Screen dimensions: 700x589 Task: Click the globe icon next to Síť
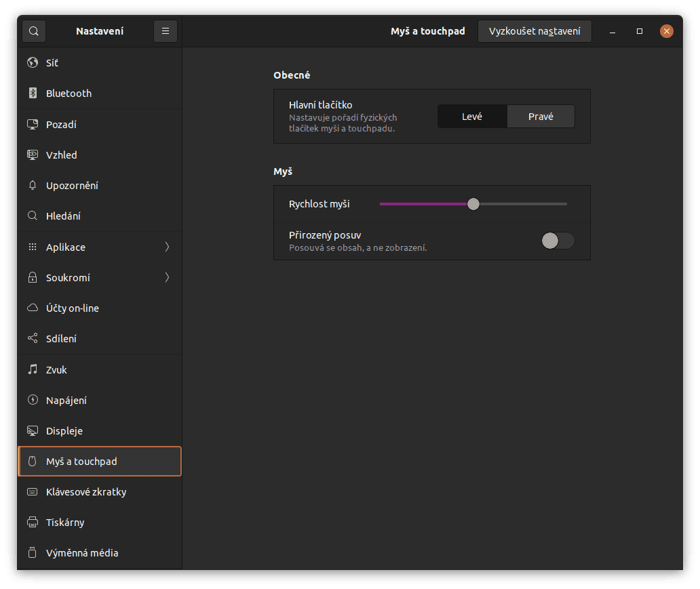coord(32,63)
